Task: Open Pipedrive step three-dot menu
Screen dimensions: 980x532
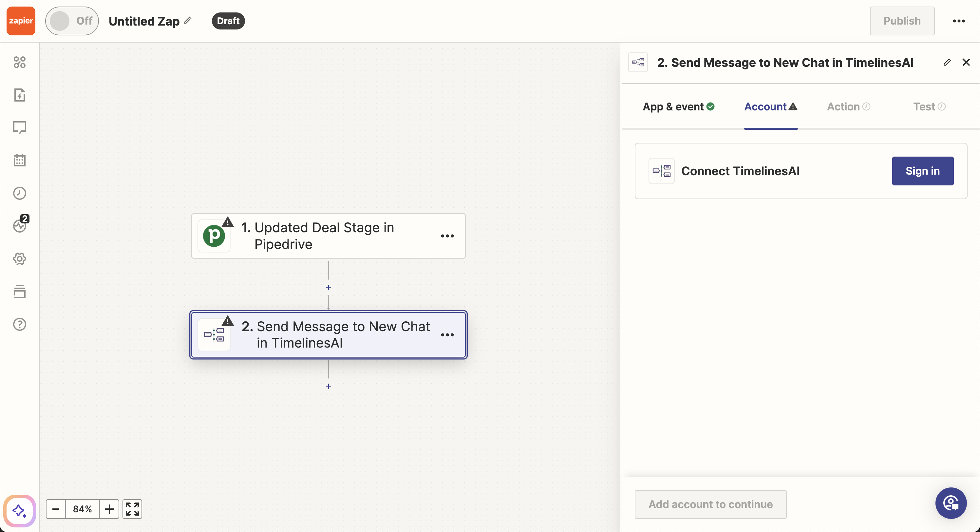Action: (x=447, y=236)
